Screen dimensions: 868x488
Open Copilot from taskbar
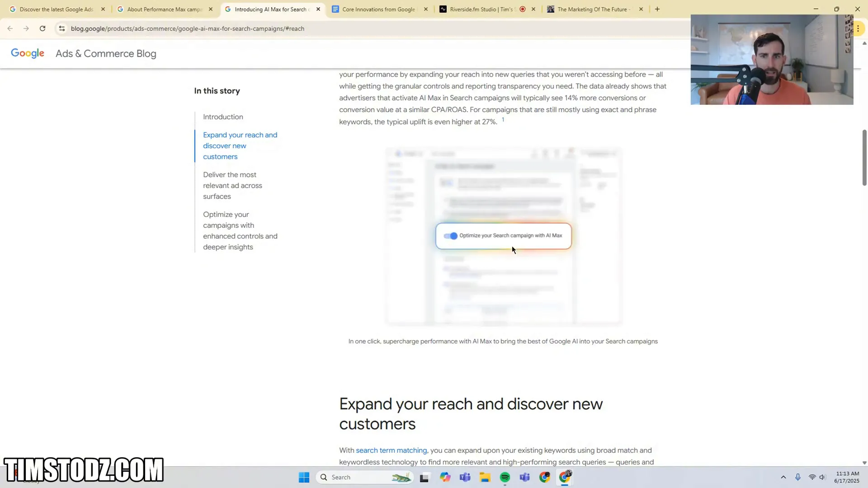pos(445,477)
